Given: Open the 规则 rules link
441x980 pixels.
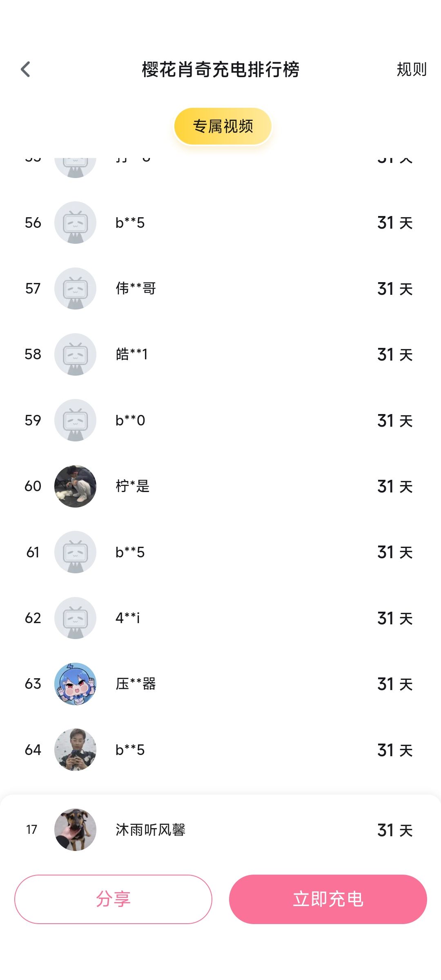Looking at the screenshot, I should click(x=411, y=69).
